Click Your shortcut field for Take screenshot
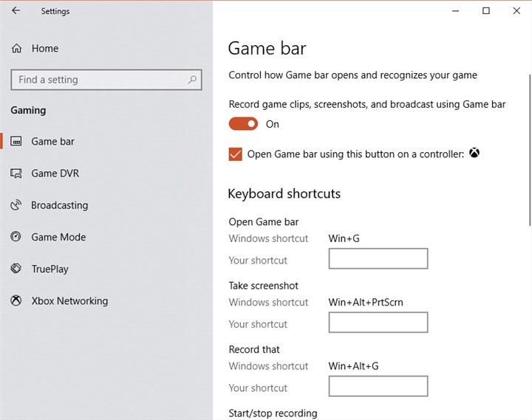The image size is (532, 420). point(378,323)
